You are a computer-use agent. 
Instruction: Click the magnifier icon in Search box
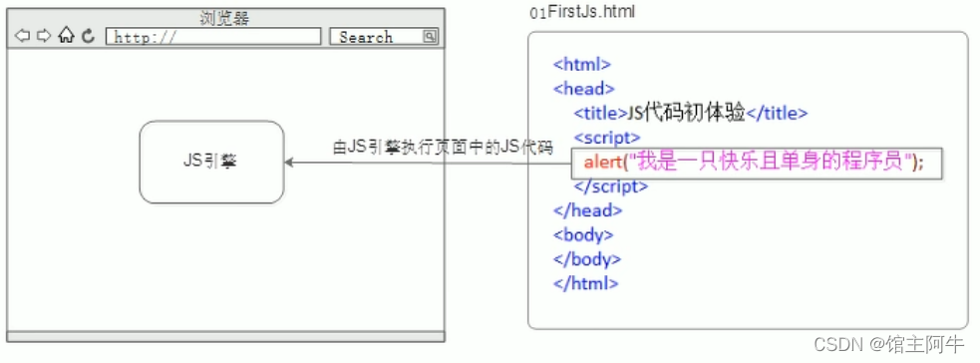430,36
